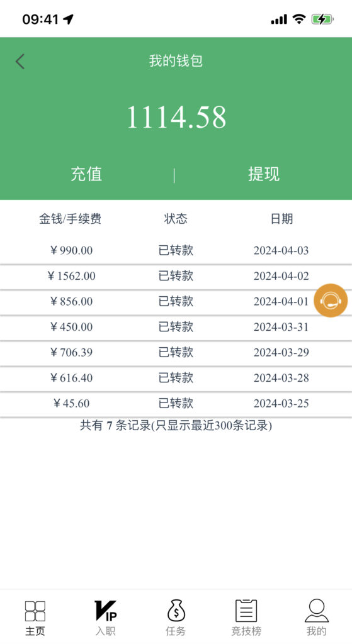Tap the date 2024-03-29
The height and width of the screenshot is (644, 352).
point(281,352)
